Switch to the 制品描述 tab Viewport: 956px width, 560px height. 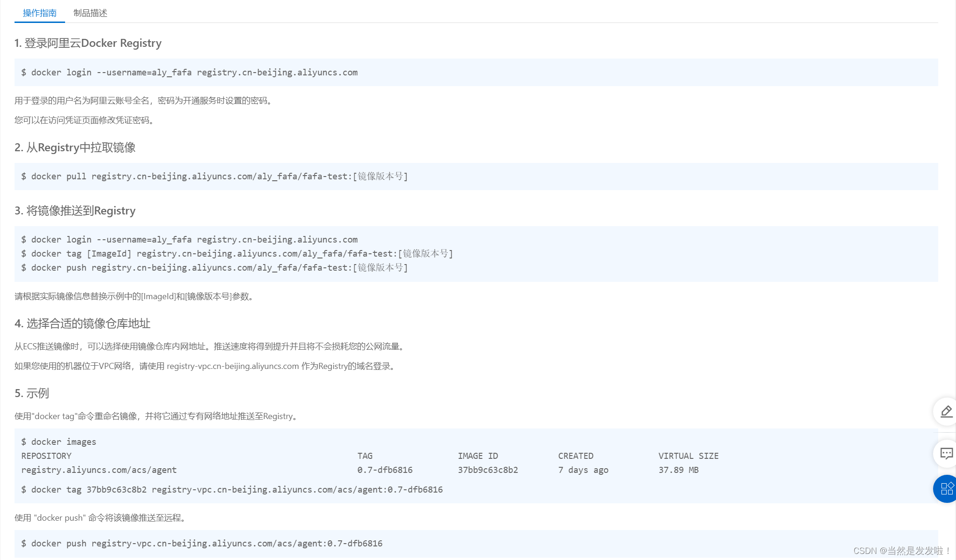tap(90, 13)
